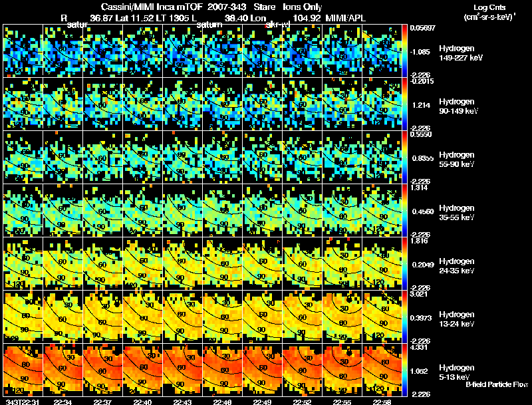The height and width of the screenshot is (405, 532).
Task: Click the color scale maximum 4.331
Action: point(419,348)
